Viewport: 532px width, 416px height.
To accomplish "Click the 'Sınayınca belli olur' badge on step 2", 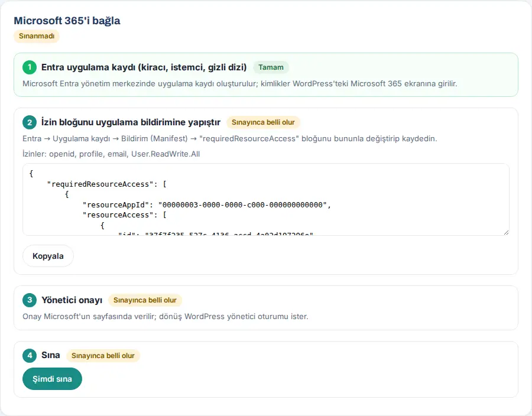I will [x=263, y=122].
